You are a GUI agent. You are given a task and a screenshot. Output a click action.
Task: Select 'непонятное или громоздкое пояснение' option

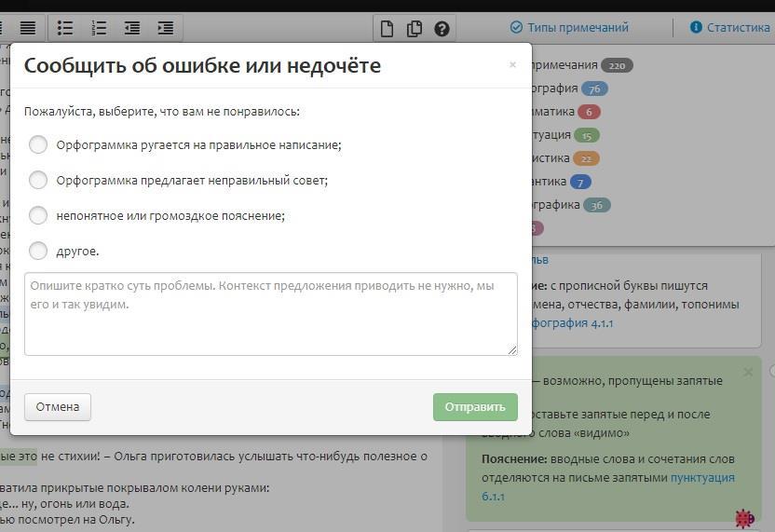(38, 215)
